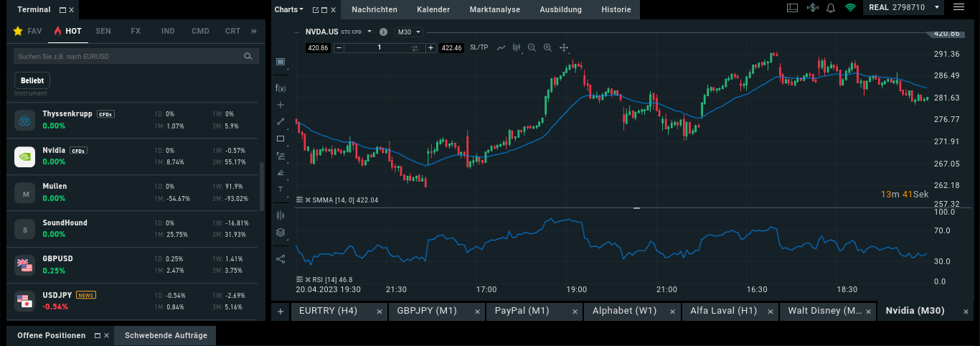Switch to the CRT category tab

[232, 32]
